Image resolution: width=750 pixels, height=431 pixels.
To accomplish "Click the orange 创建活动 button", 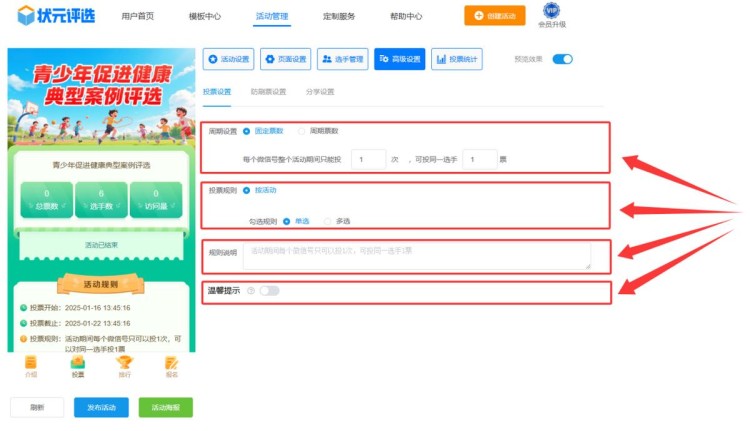I will [x=494, y=16].
